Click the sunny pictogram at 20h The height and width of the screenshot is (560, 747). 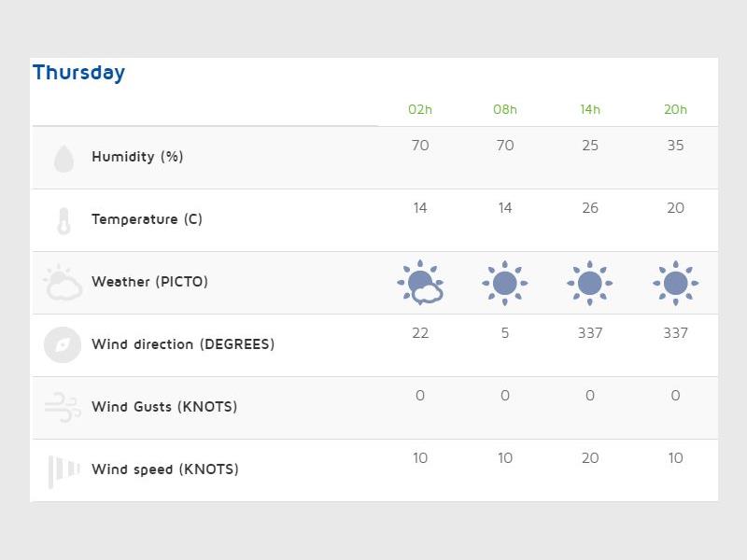click(675, 283)
